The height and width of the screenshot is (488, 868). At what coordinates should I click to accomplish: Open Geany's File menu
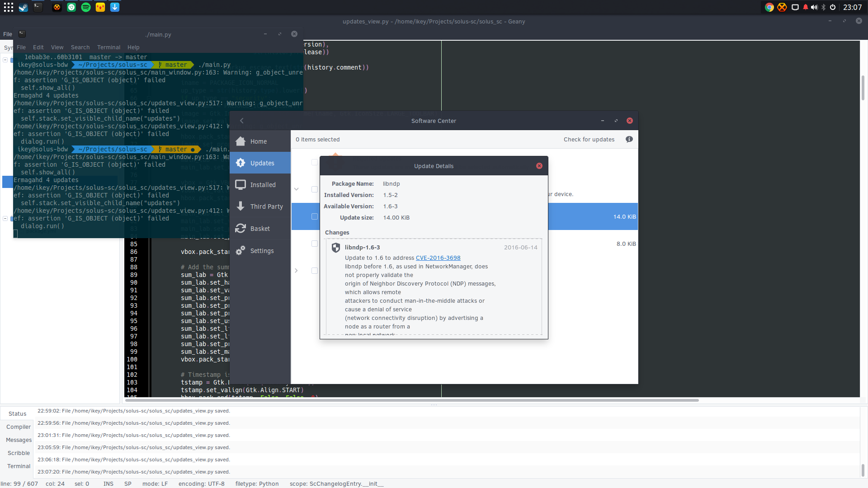tap(8, 34)
